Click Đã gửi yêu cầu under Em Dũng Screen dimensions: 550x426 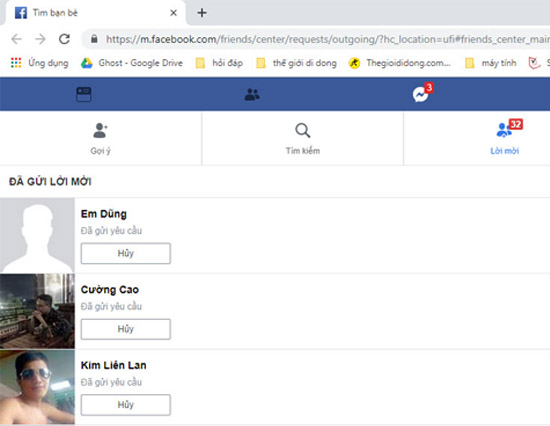click(111, 231)
